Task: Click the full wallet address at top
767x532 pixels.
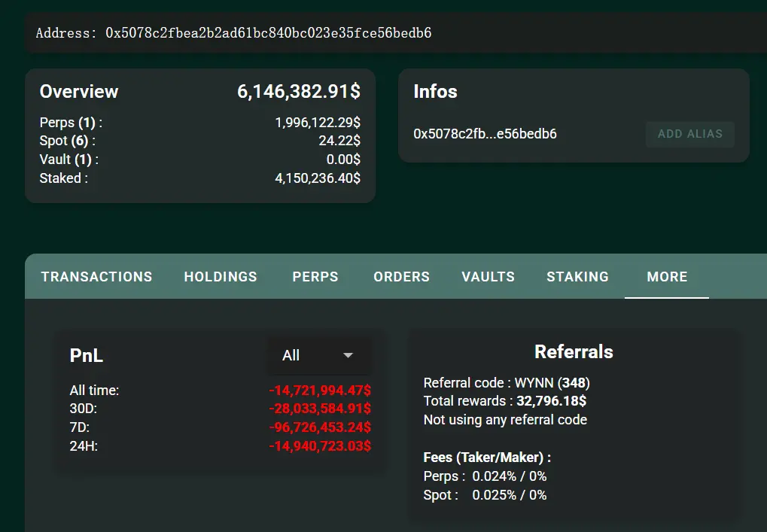Action: pyautogui.click(x=268, y=33)
